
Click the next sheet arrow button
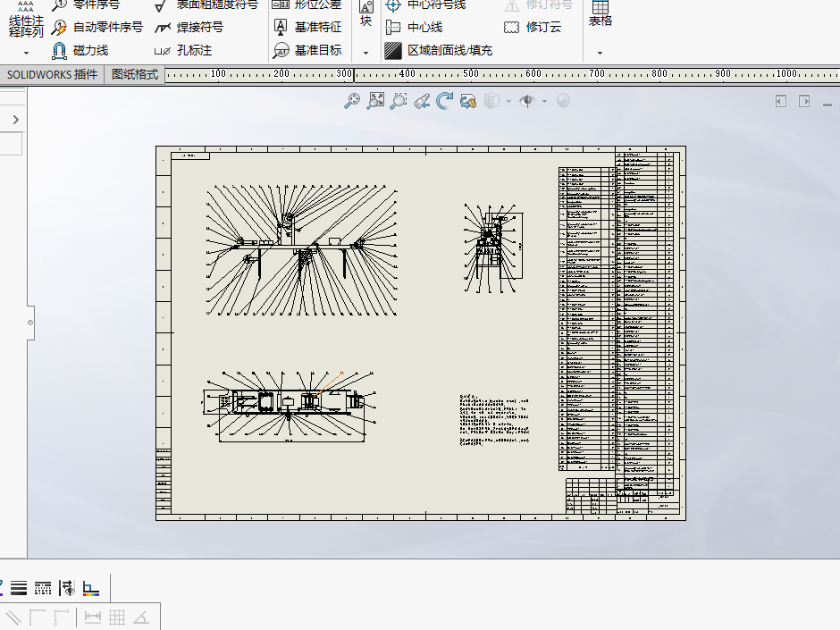(804, 101)
